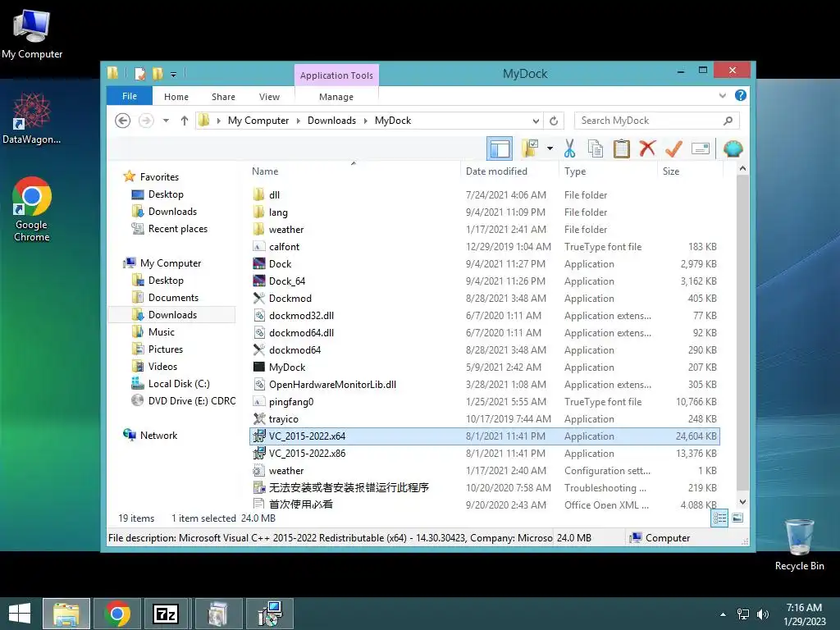Toggle the navigation pane toolbar button
840x630 pixels.
click(500, 148)
